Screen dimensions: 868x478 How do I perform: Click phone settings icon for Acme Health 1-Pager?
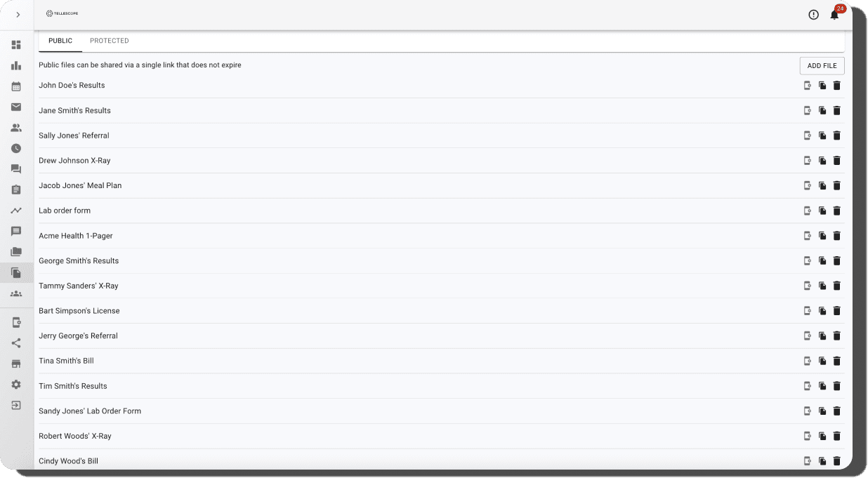coord(808,236)
